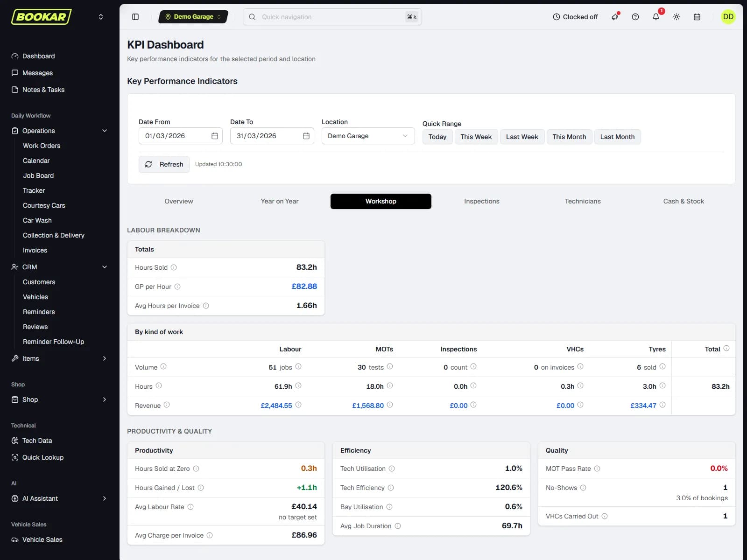Click info icon beside Hours Sold at Zero

196,469
